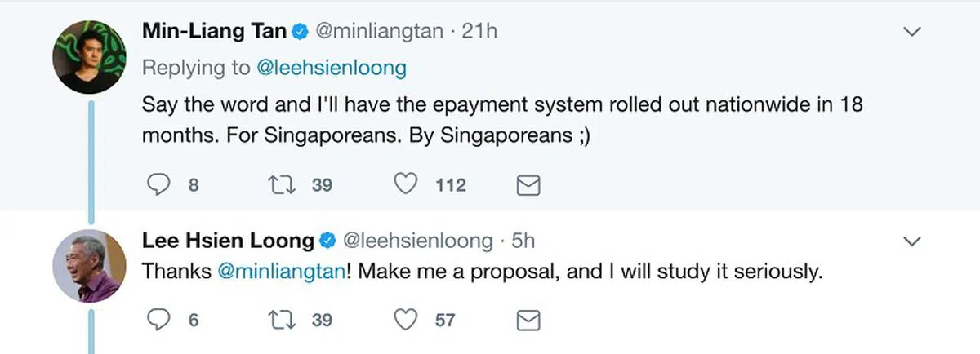Image resolution: width=980 pixels, height=354 pixels.
Task: Open the @leehsienloong replying-to link
Action: (x=331, y=68)
